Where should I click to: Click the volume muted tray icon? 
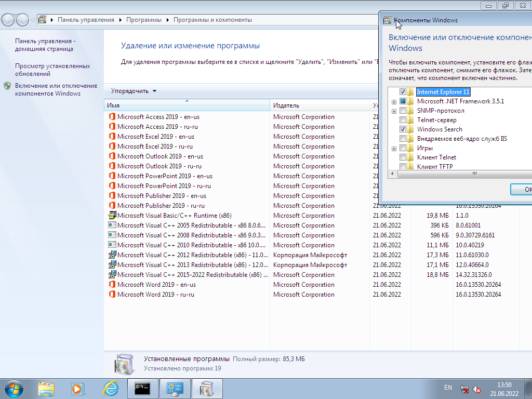tap(477, 389)
